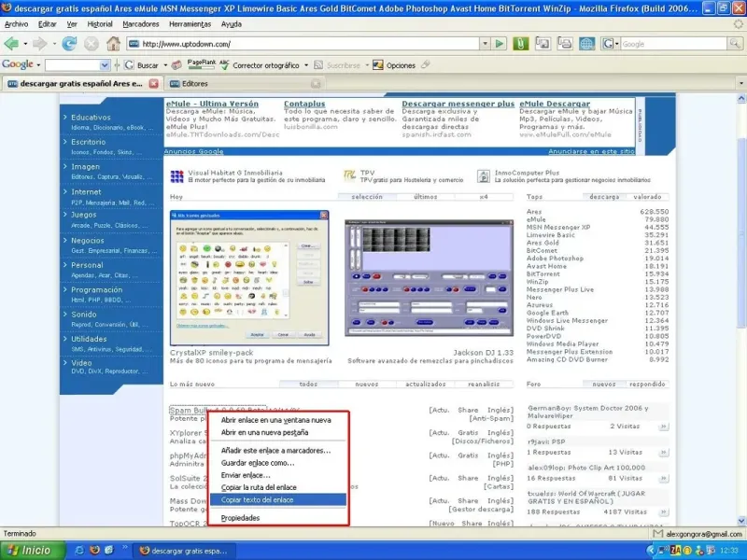747x560 pixels.
Task: Click the PageRank indicator in Google toolbar
Action: click(201, 64)
